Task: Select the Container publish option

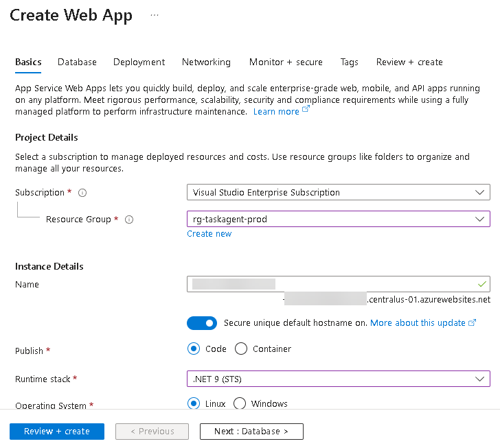Action: coord(241,349)
